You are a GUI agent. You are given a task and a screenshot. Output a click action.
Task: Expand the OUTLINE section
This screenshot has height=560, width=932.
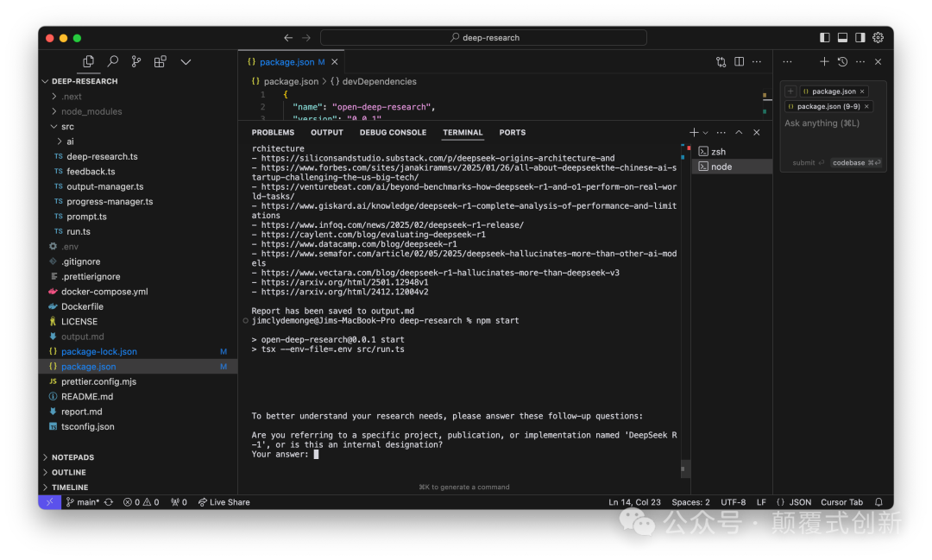click(x=68, y=472)
